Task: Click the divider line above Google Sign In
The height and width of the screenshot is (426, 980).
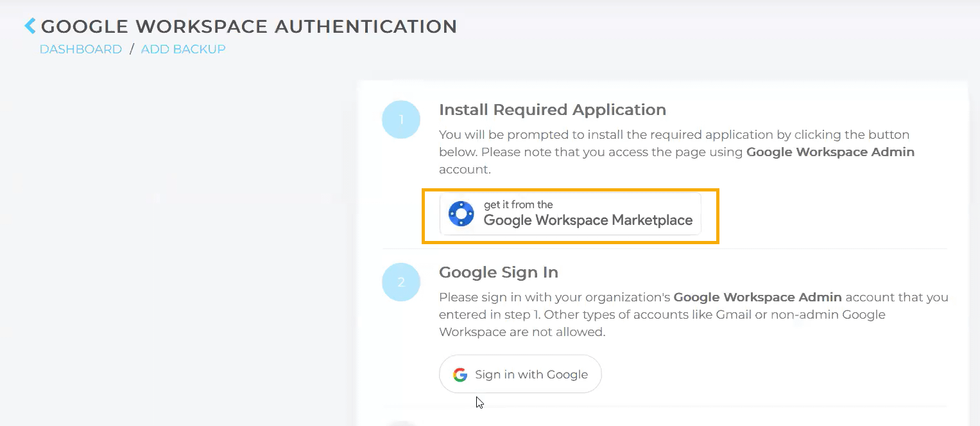Action: 664,248
